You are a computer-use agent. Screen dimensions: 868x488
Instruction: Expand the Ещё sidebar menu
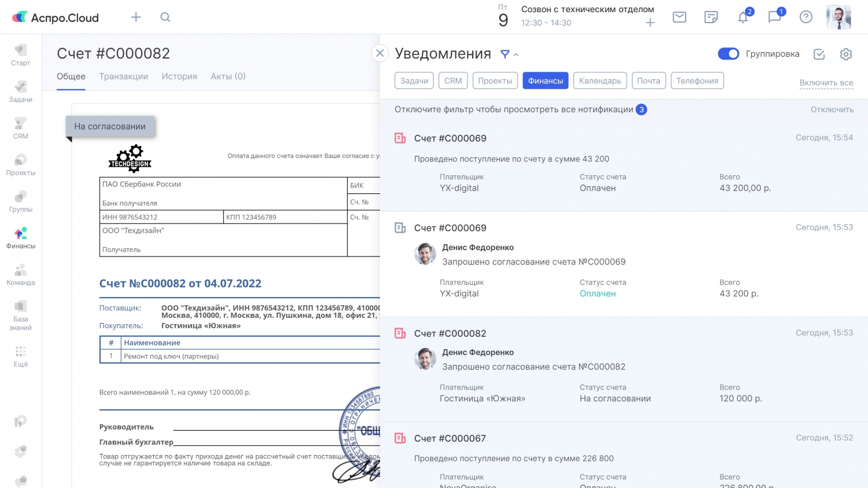coord(21,356)
